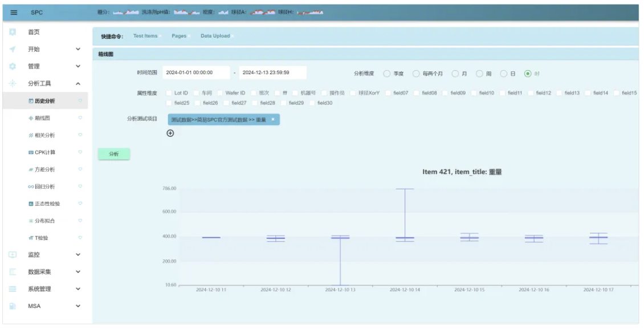644x329 pixels.
Task: Open the 球径H sparkline in header
Action: [x=310, y=13]
